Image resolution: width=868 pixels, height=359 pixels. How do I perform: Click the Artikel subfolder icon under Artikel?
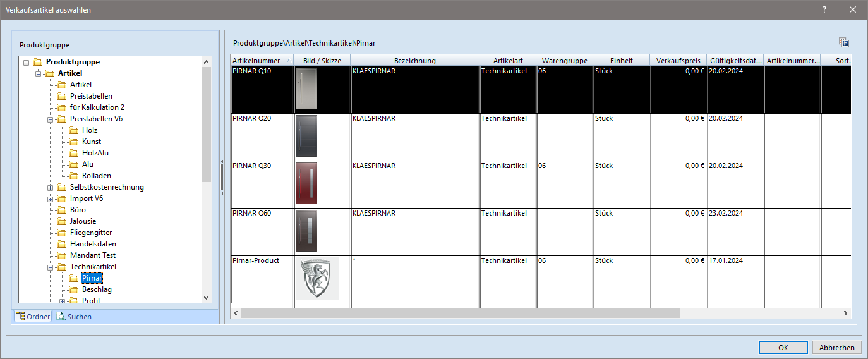pos(61,85)
